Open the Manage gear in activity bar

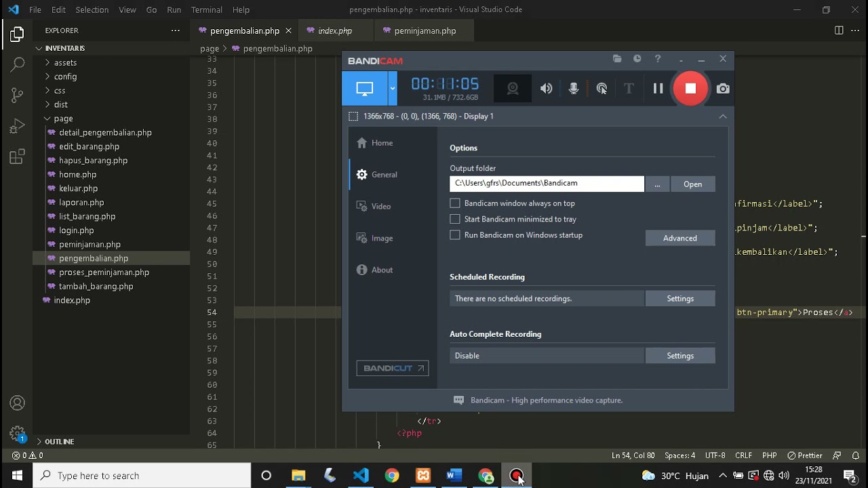point(17,434)
